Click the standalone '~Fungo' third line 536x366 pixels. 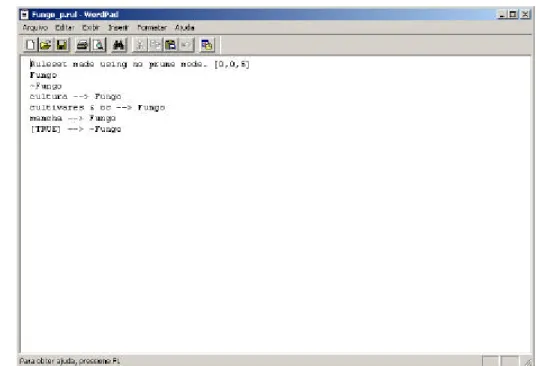point(46,86)
